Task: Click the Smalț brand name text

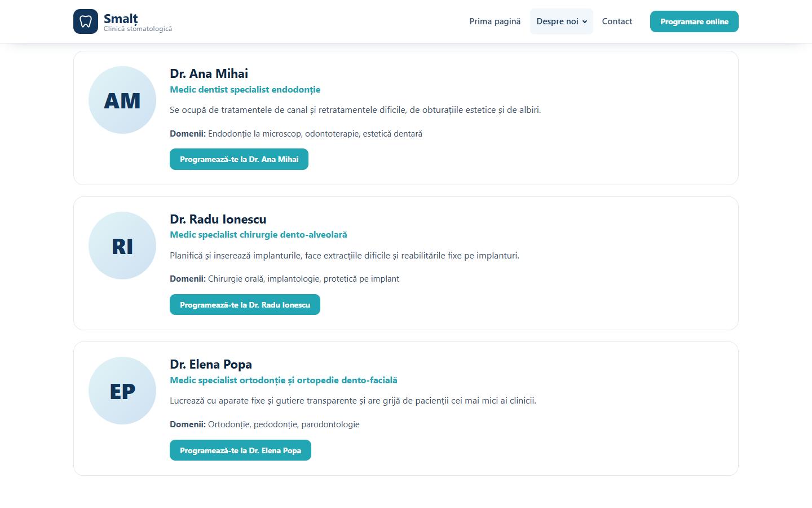Action: tap(121, 18)
